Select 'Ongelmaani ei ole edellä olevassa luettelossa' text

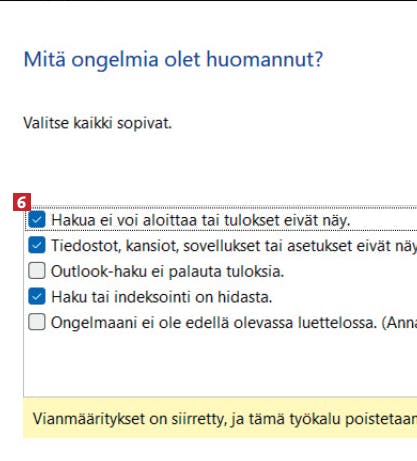coord(214,323)
